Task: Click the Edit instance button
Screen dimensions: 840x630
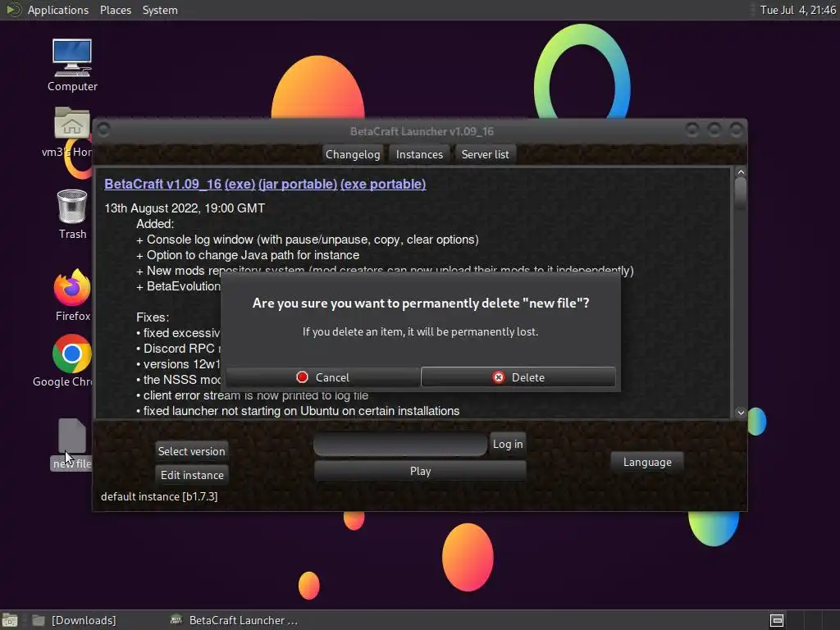Action: click(192, 475)
